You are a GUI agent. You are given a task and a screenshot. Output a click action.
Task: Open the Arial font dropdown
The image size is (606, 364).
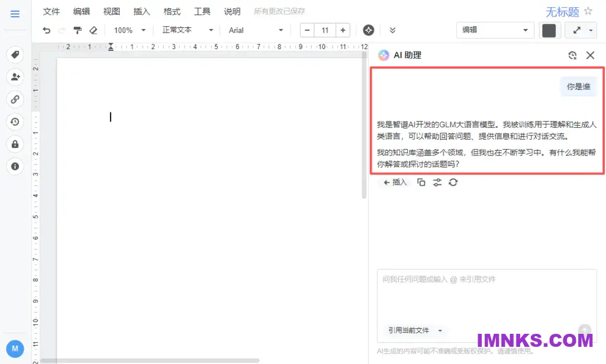coord(256,30)
